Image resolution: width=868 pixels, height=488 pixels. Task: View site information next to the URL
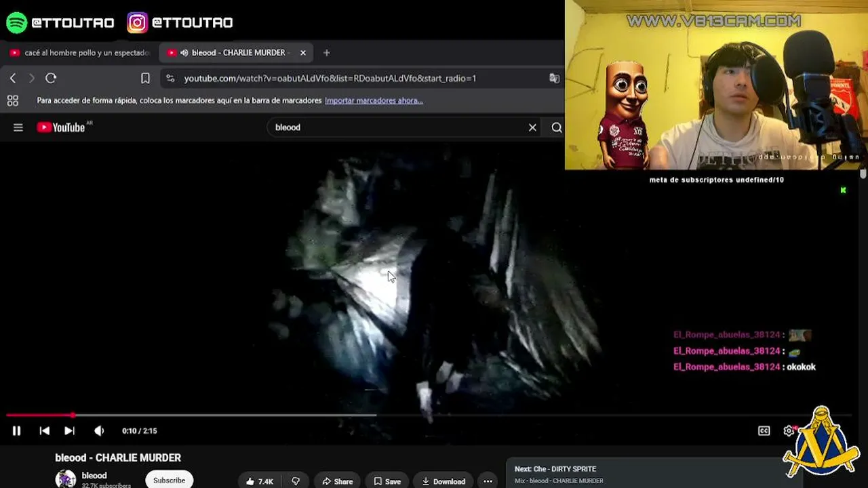(170, 78)
